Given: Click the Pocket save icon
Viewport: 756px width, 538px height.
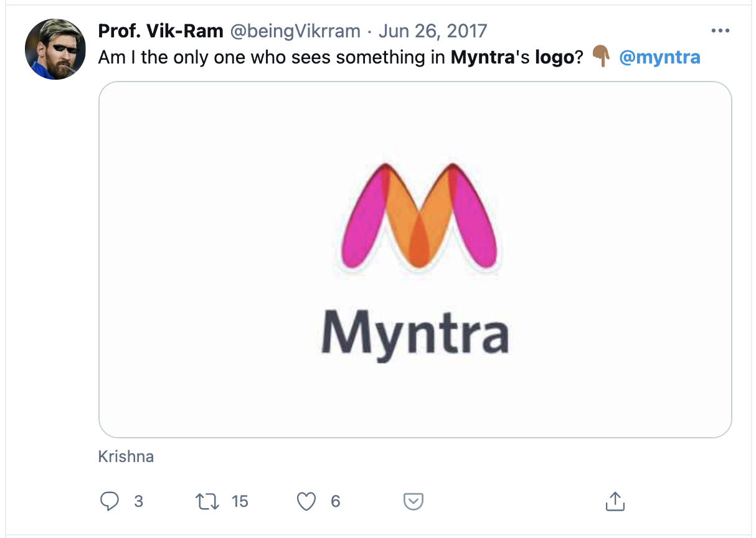Looking at the screenshot, I should click(x=414, y=501).
